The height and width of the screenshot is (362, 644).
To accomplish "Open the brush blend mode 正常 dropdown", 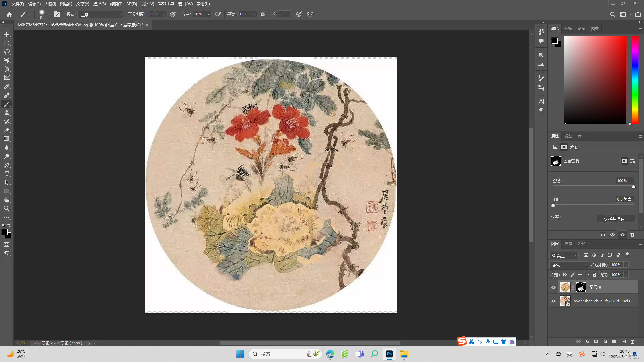I will [x=101, y=14].
